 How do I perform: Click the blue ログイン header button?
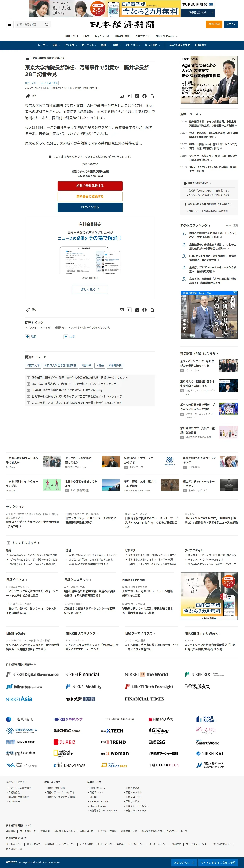coord(231,24)
